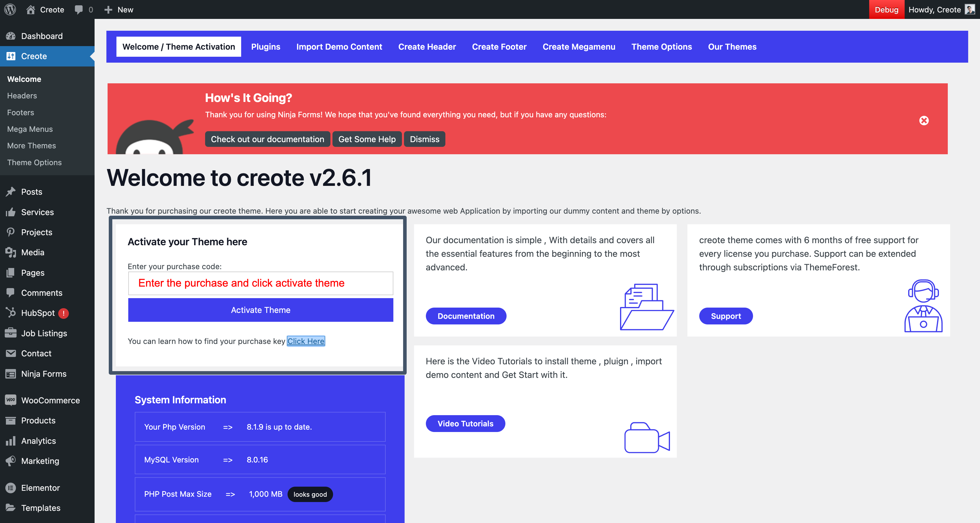Click the WooCommerce woo icon
The height and width of the screenshot is (523, 980).
tap(11, 400)
